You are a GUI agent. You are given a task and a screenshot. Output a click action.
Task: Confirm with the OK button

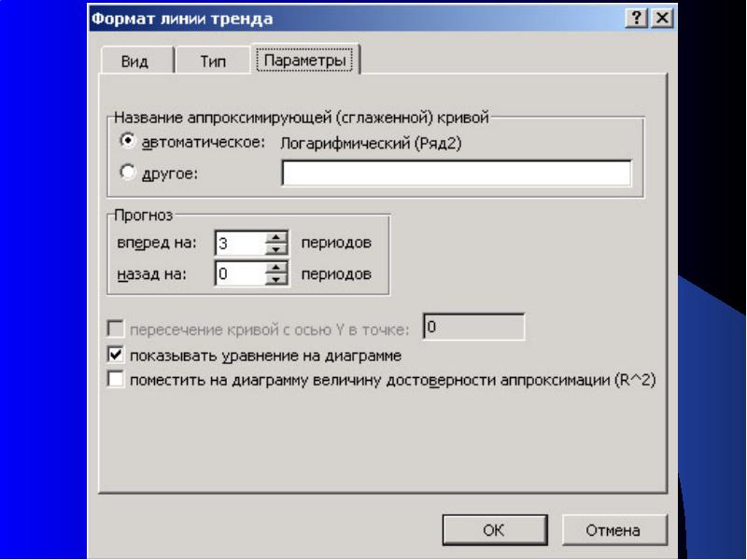pyautogui.click(x=495, y=529)
